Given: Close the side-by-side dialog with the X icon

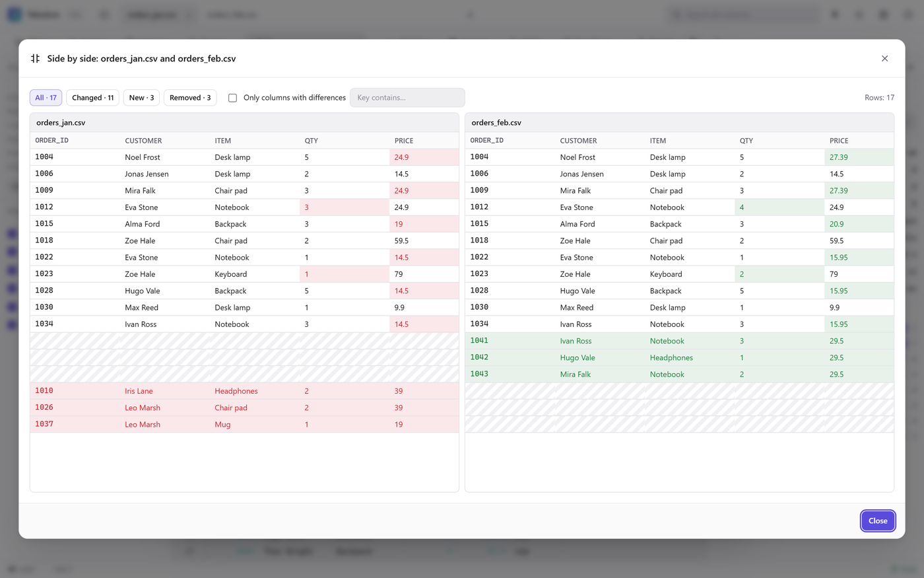Looking at the screenshot, I should [x=884, y=59].
